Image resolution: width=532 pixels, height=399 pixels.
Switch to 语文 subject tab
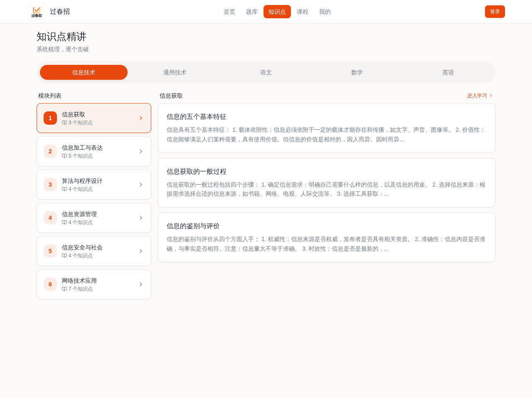point(266,72)
